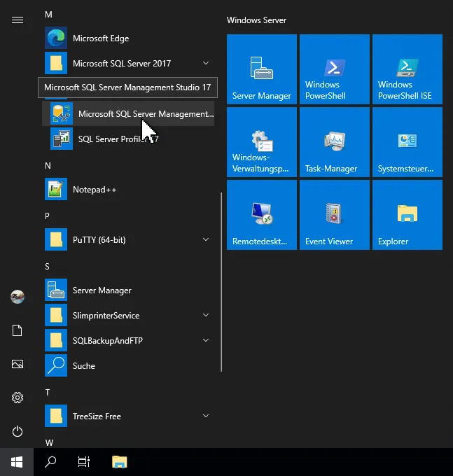Click the PuTTY (64-bit) folder icon
This screenshot has width=453, height=476.
click(x=56, y=239)
